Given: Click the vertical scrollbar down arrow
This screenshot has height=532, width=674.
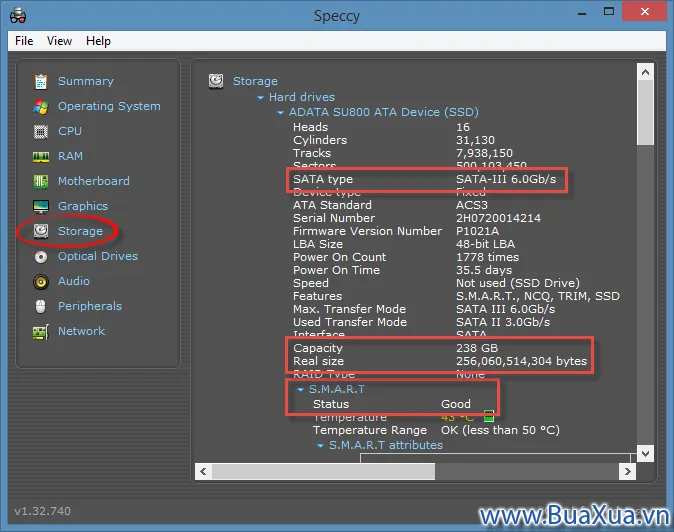Looking at the screenshot, I should point(645,453).
